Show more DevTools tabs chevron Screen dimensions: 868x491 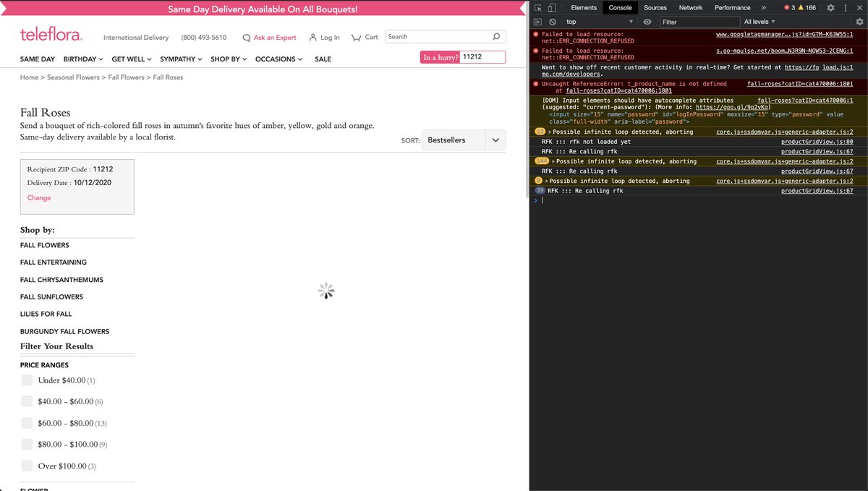click(x=764, y=8)
